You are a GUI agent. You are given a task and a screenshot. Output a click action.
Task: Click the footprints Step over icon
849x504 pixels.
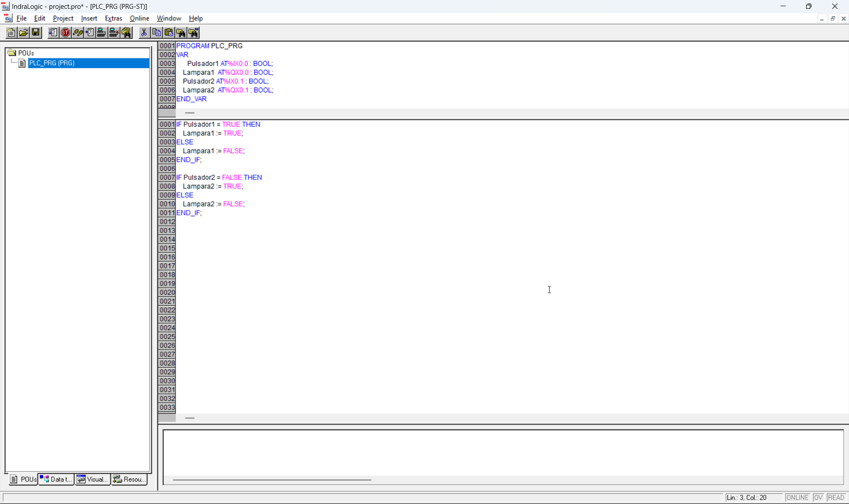78,32
